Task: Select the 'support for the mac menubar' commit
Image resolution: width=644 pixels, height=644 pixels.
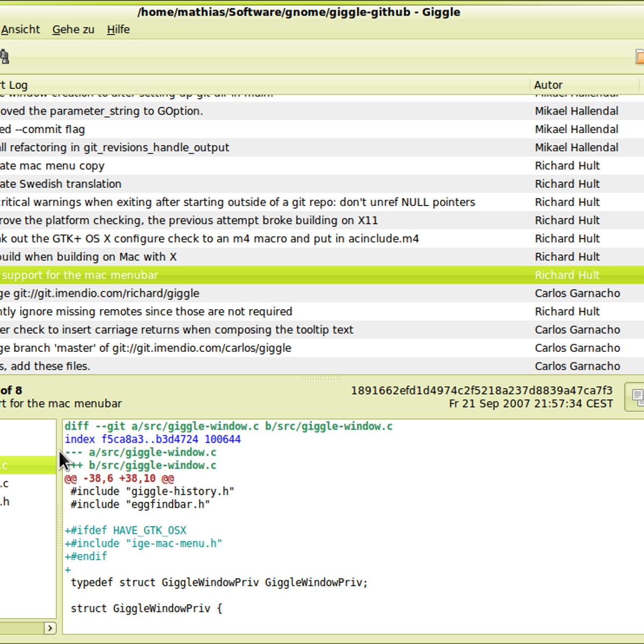Action: click(80, 275)
